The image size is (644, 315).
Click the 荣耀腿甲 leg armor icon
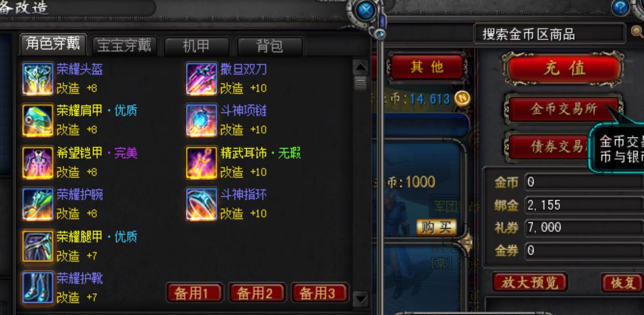pyautogui.click(x=38, y=246)
